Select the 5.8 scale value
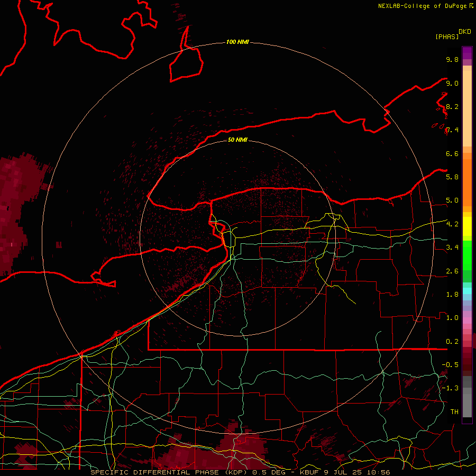Image resolution: width=476 pixels, height=476 pixels. [x=452, y=177]
